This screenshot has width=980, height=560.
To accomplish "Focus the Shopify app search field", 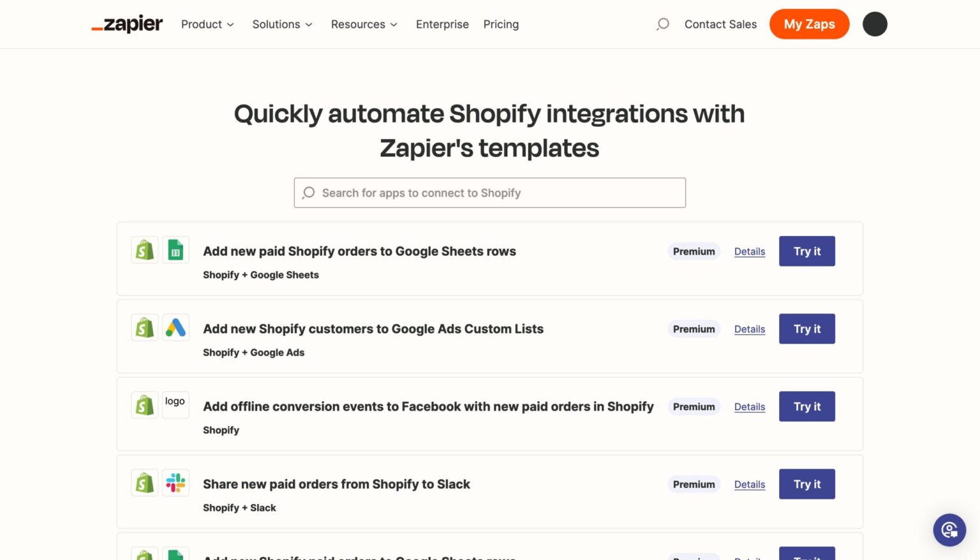I will [489, 193].
